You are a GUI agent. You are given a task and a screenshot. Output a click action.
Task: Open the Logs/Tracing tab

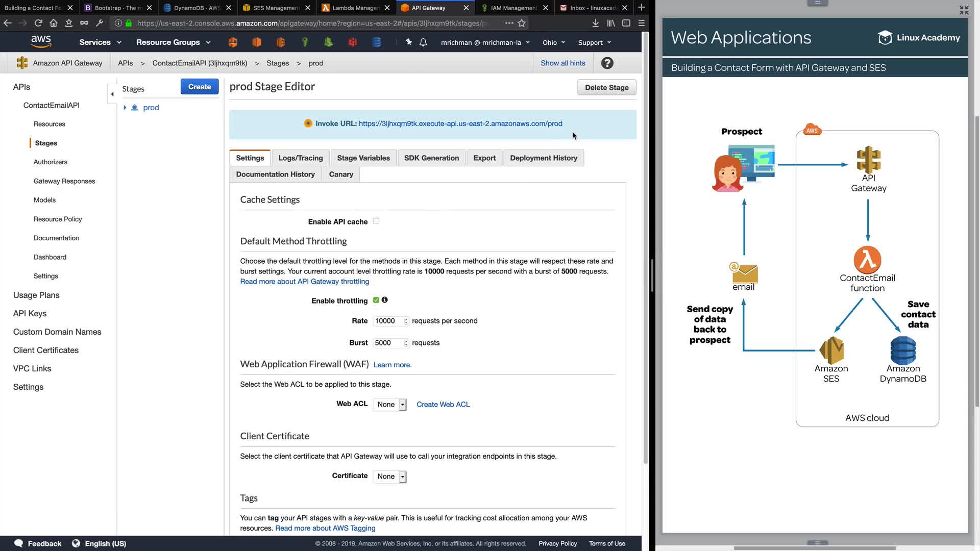tap(300, 158)
